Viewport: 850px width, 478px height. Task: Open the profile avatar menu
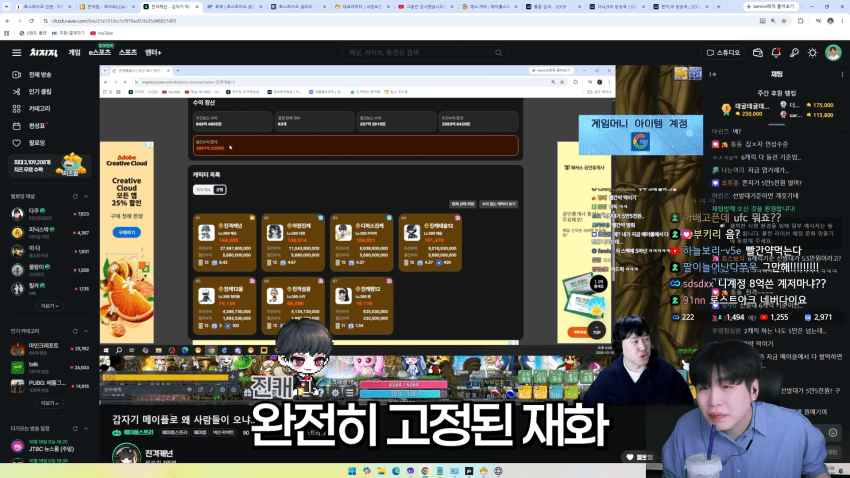833,53
